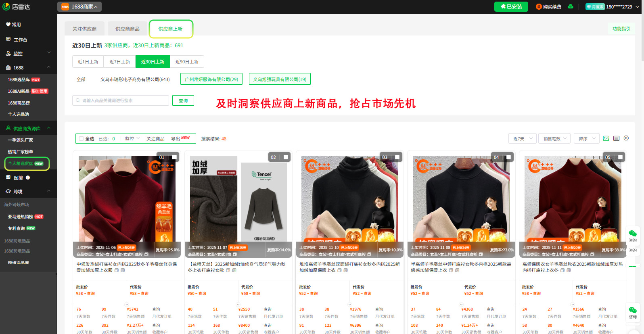
Task: Switch to list view layout
Action: [x=616, y=138]
